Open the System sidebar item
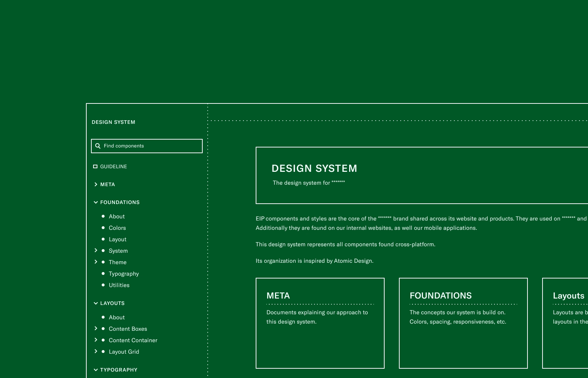This screenshot has height=378, width=588. pos(118,251)
